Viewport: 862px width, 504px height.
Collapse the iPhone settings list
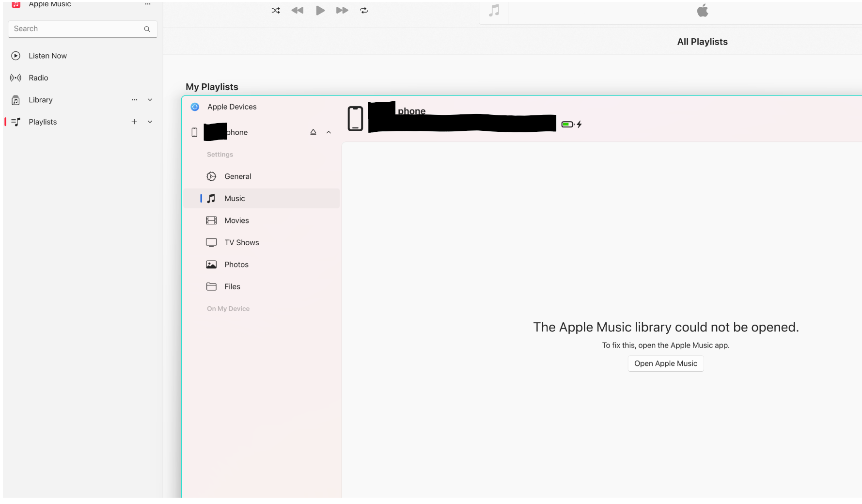point(329,132)
